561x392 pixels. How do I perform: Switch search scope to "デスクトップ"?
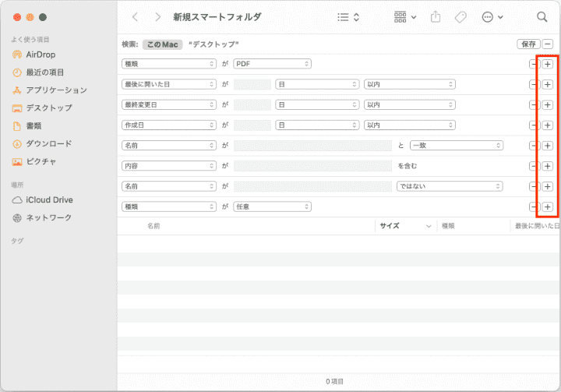pyautogui.click(x=213, y=44)
